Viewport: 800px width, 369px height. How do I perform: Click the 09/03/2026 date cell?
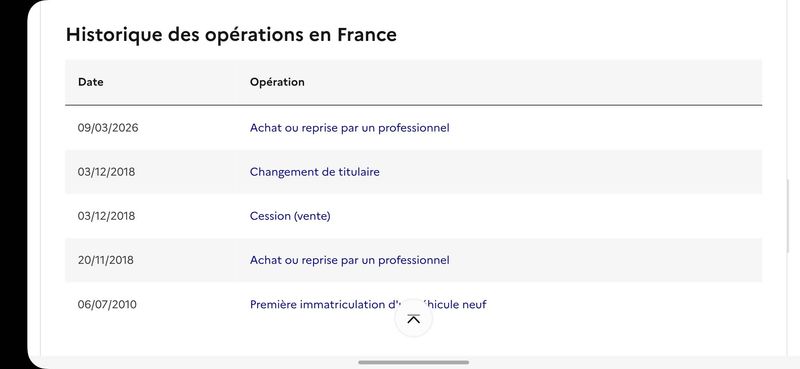click(108, 128)
